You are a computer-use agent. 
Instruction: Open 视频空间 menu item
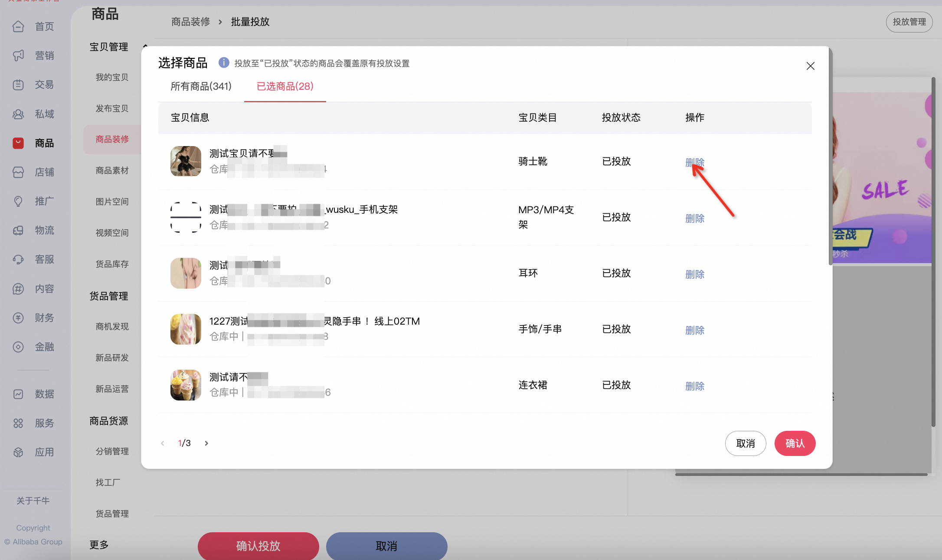point(112,233)
